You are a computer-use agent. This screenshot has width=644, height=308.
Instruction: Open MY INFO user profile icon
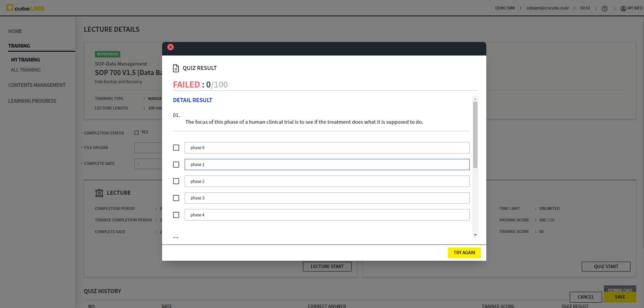[623, 8]
